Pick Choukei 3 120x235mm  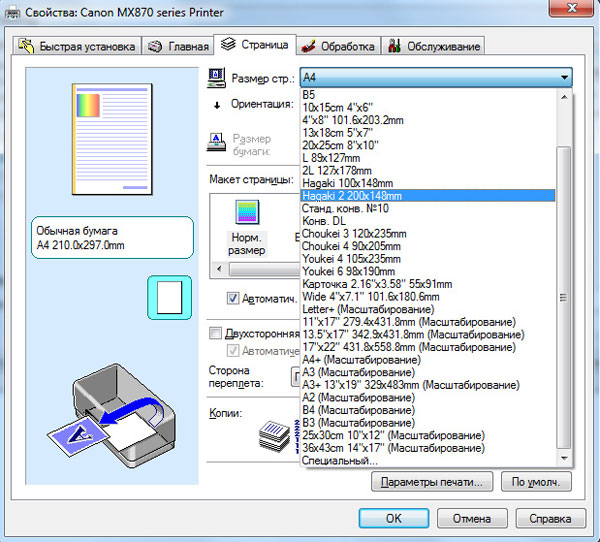(x=428, y=233)
